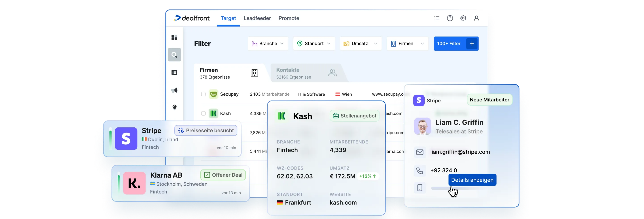Click the Klarna AB logo

[x=134, y=183]
